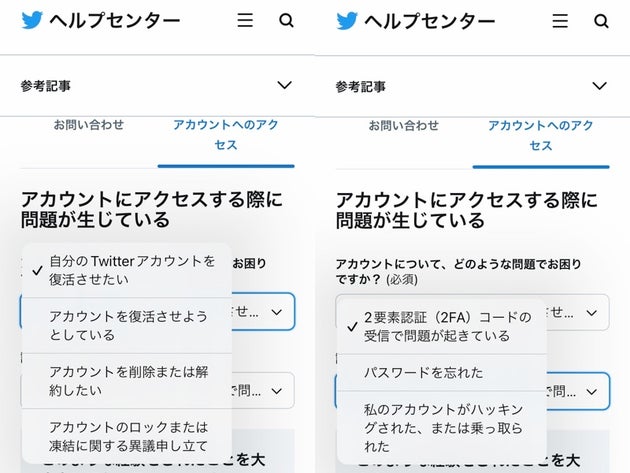Select アカウントへのアクセス tab in right screenshot
630x473 pixels.
pos(541,135)
